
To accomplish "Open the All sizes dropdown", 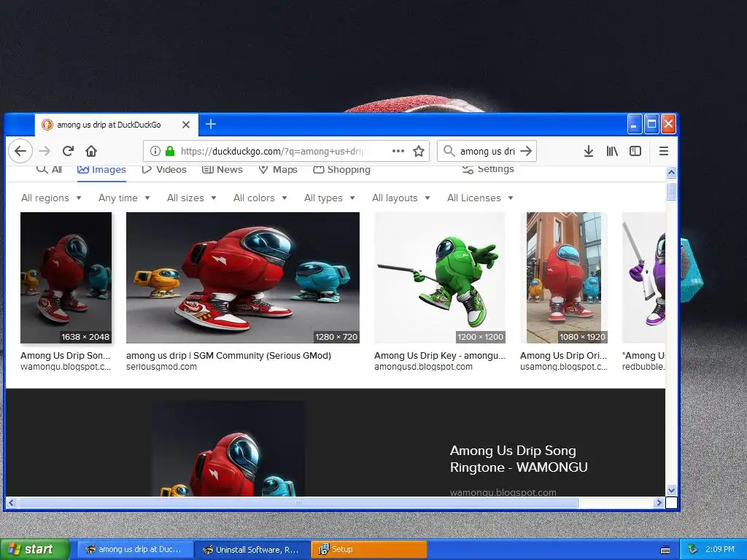I will click(x=192, y=198).
